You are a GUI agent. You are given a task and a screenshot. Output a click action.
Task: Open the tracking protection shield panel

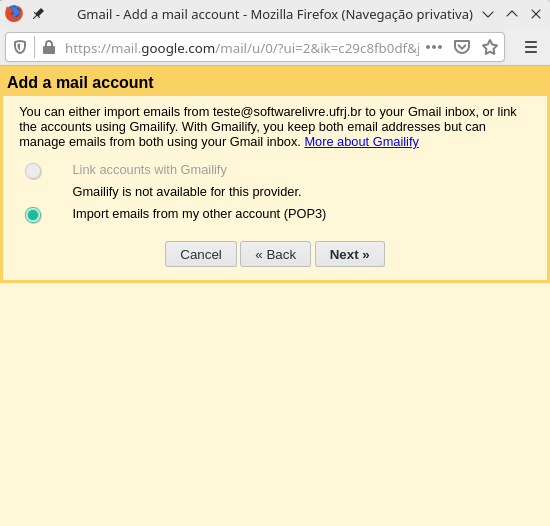20,47
